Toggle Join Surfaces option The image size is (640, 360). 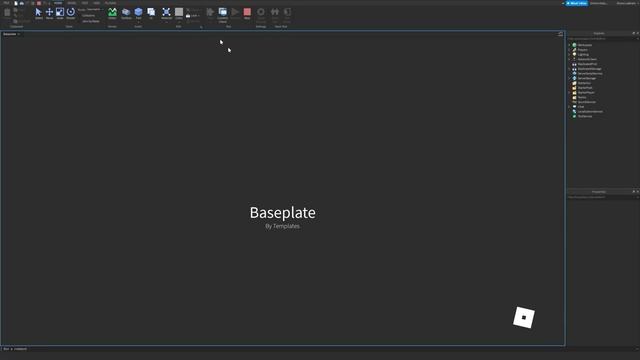[90, 21]
